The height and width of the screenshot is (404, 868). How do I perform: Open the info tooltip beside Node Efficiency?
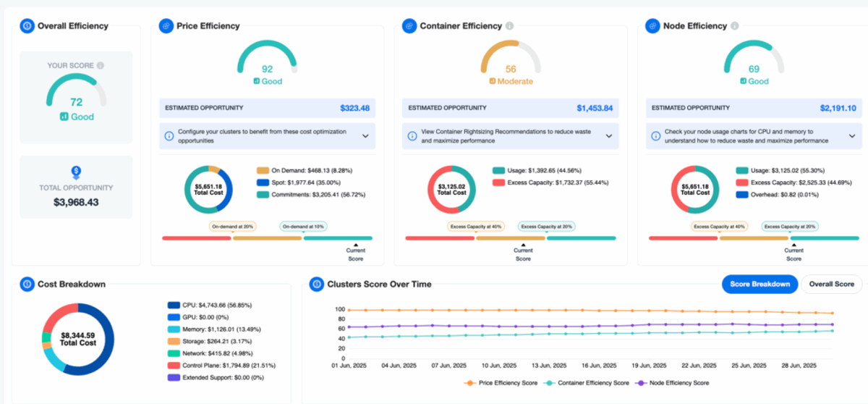click(735, 26)
